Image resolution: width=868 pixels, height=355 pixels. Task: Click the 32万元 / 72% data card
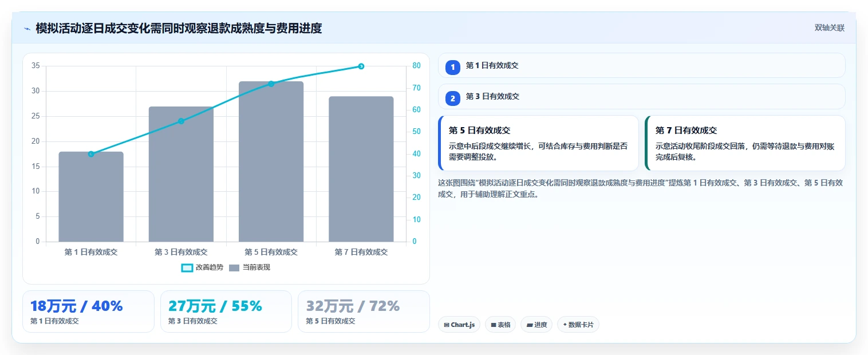click(x=364, y=311)
